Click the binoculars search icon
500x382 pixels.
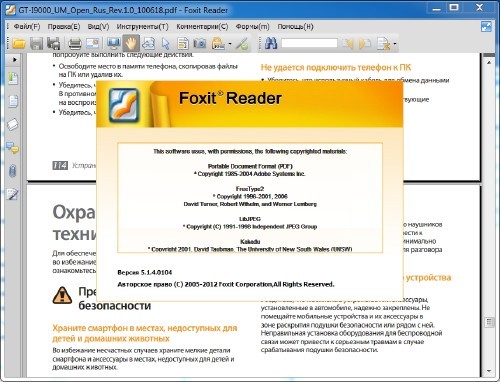point(271,44)
